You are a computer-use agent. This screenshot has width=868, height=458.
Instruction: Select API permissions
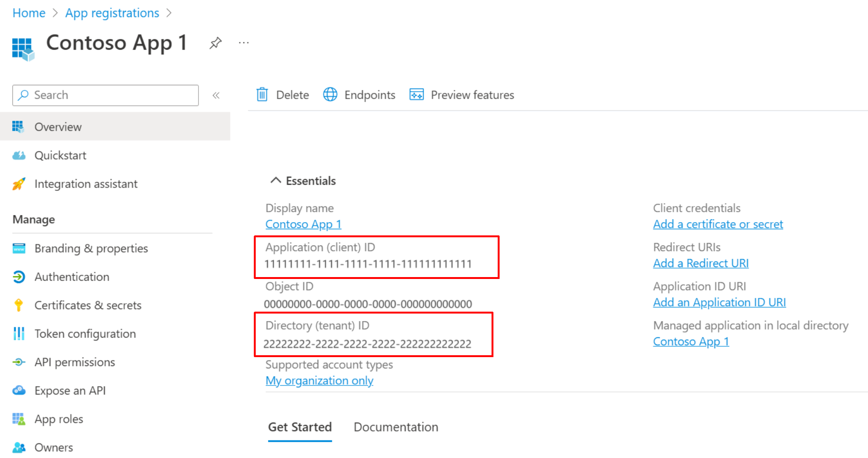(x=74, y=362)
